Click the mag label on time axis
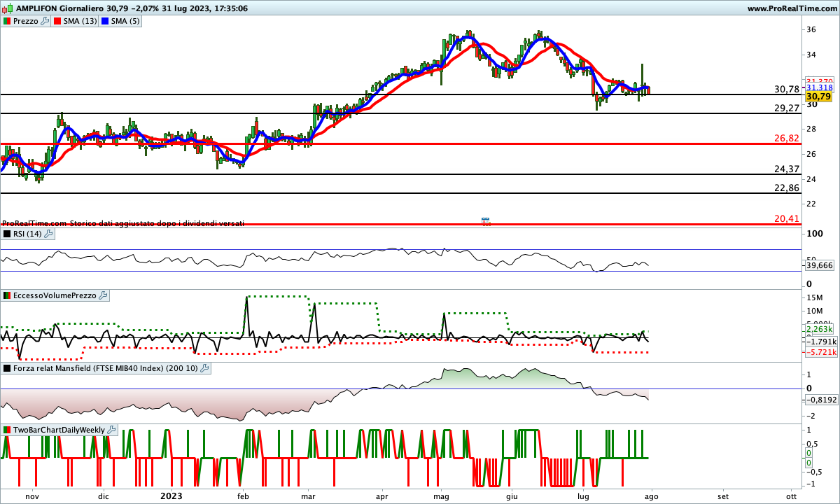The width and height of the screenshot is (840, 504). coord(441,496)
